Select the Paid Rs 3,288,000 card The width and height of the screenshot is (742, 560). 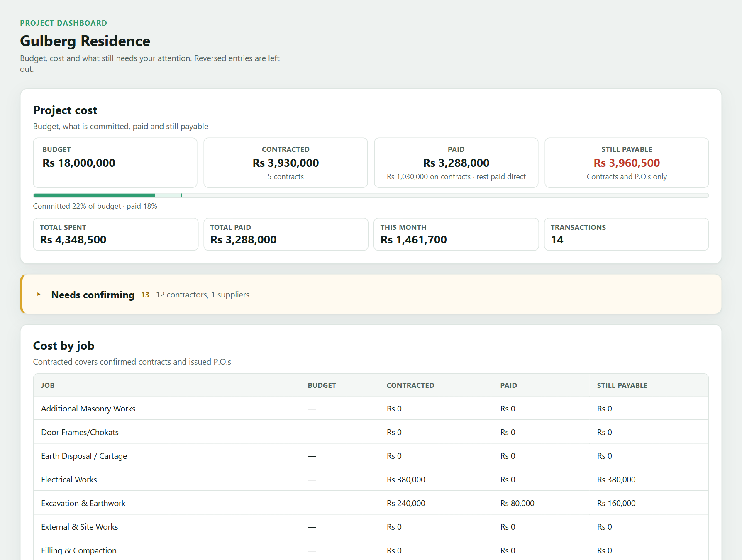(x=456, y=163)
